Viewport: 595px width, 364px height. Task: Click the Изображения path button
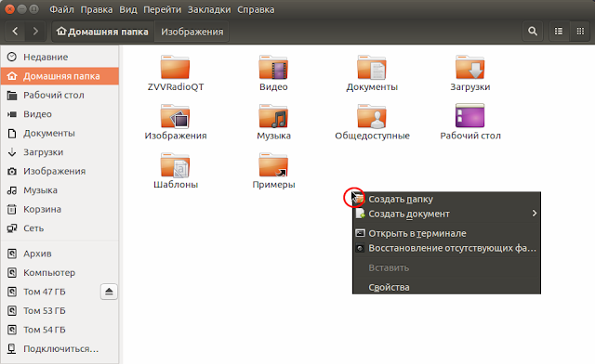192,32
